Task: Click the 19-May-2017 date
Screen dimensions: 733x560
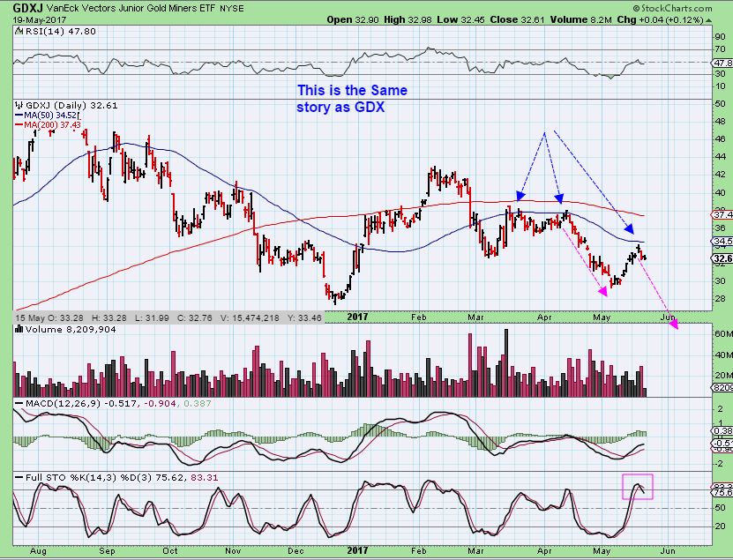Action: tap(40, 19)
